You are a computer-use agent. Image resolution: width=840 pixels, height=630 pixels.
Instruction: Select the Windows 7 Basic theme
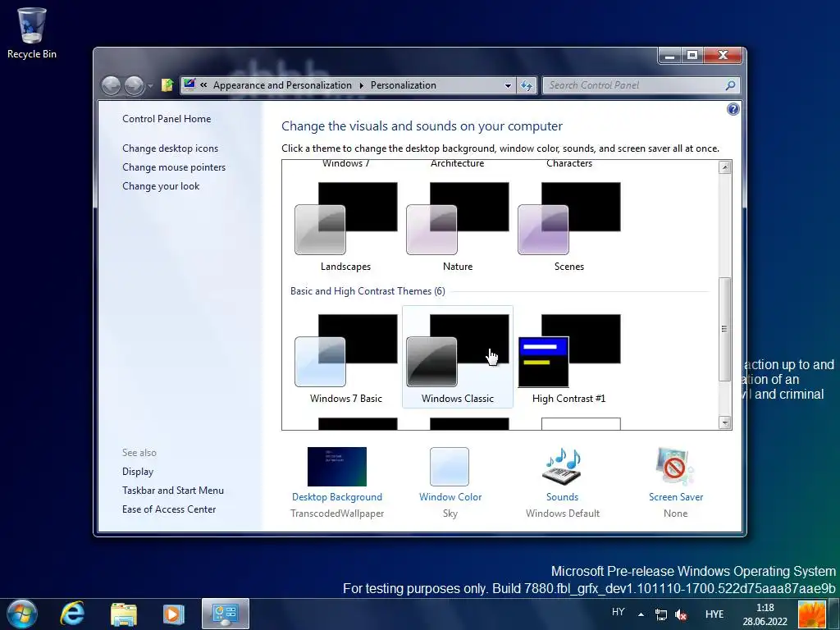[x=345, y=359]
